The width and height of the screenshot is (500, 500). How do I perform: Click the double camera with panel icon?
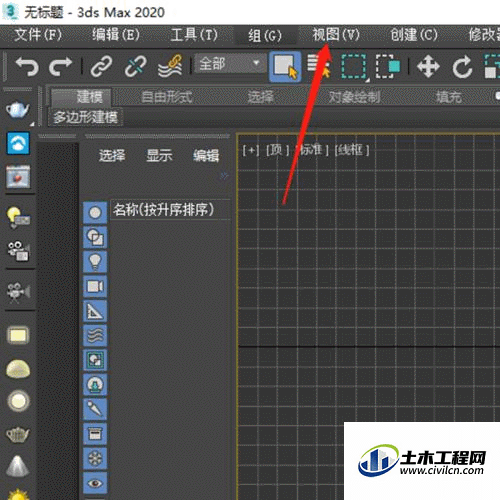19,251
